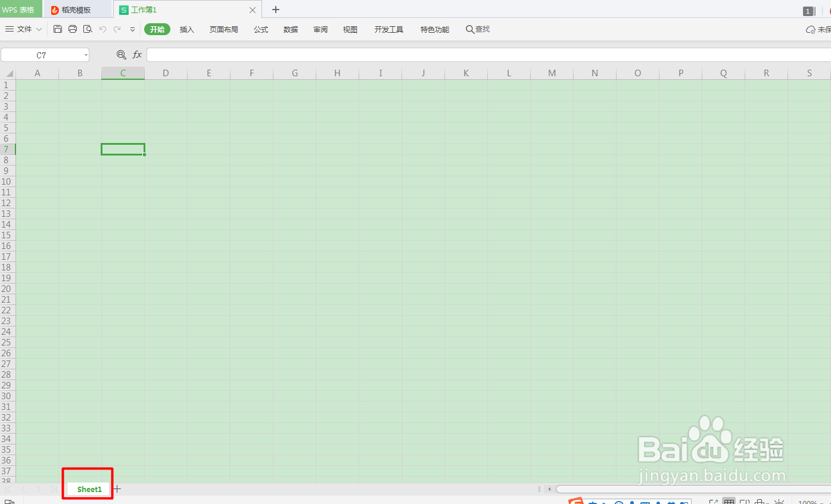Go to next sheet navigation arrow
The height and width of the screenshot is (504, 831).
tap(39, 489)
